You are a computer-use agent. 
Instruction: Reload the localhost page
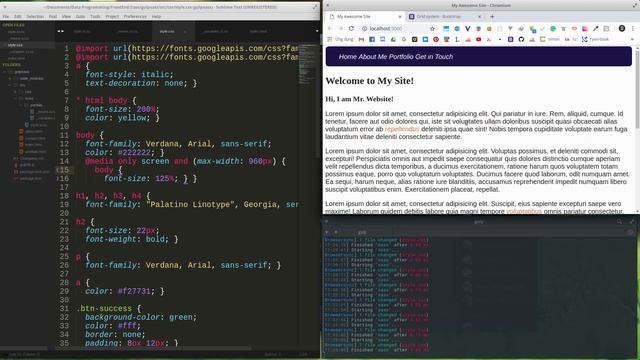coord(351,29)
